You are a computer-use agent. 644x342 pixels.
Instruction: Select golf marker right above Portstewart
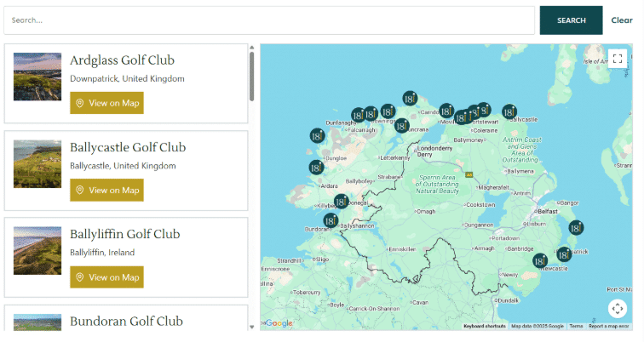pyautogui.click(x=484, y=110)
